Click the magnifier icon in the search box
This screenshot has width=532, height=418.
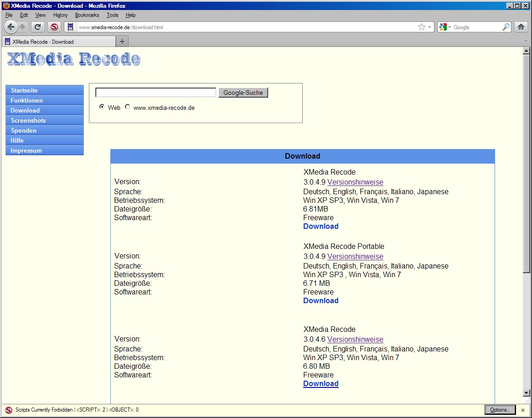(506, 27)
